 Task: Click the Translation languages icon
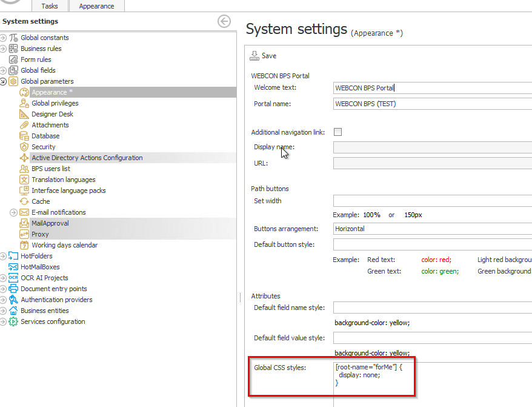pyautogui.click(x=24, y=180)
